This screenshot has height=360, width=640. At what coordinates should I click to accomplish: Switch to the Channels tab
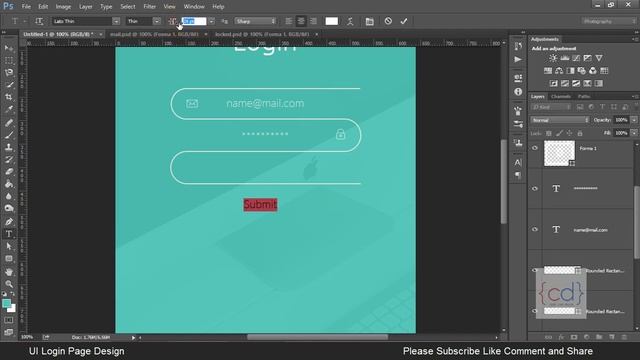click(x=561, y=96)
